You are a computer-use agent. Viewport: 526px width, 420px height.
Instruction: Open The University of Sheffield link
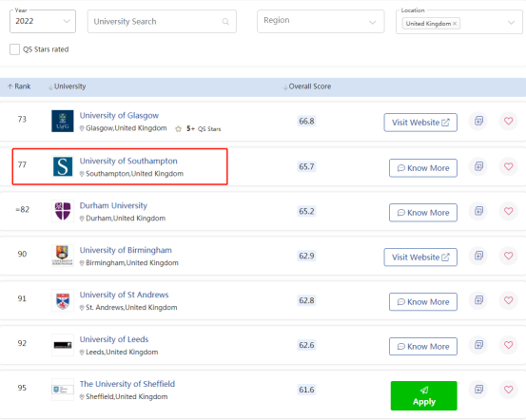click(127, 384)
